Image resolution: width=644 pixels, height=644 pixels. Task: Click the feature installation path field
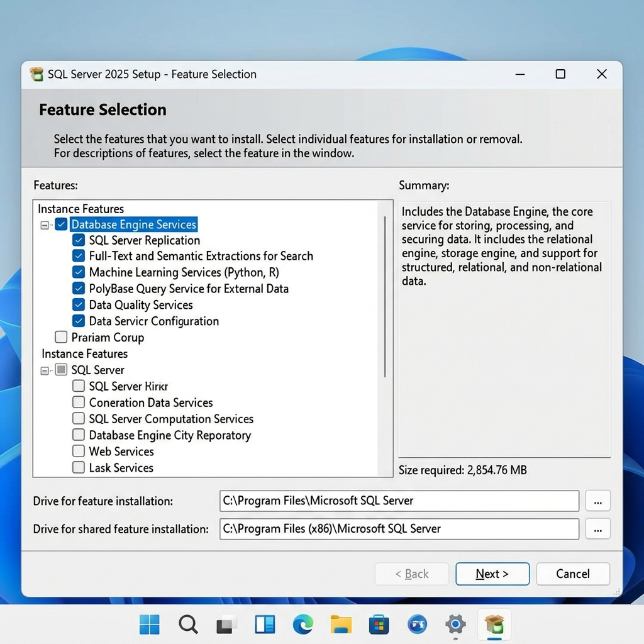(x=399, y=501)
